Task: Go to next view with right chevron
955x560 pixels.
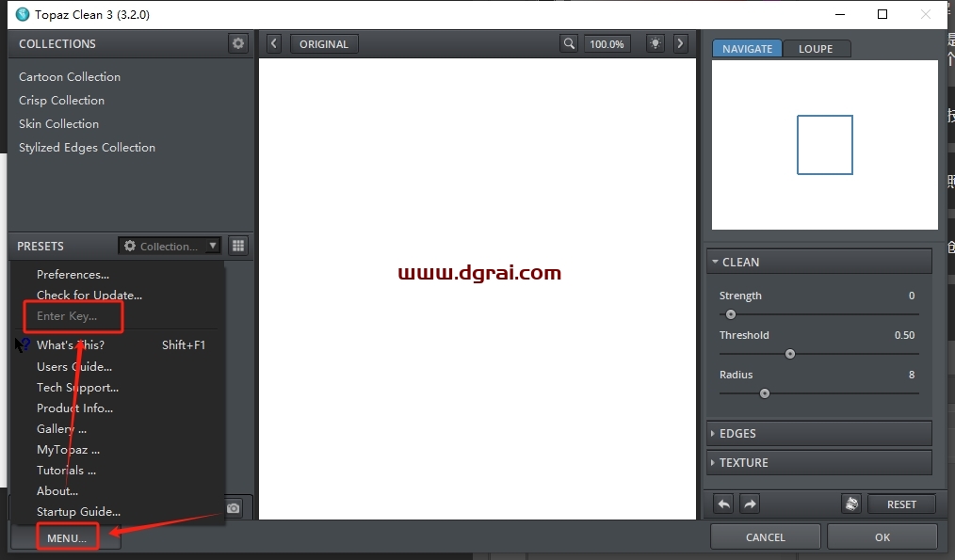Action: tap(680, 44)
